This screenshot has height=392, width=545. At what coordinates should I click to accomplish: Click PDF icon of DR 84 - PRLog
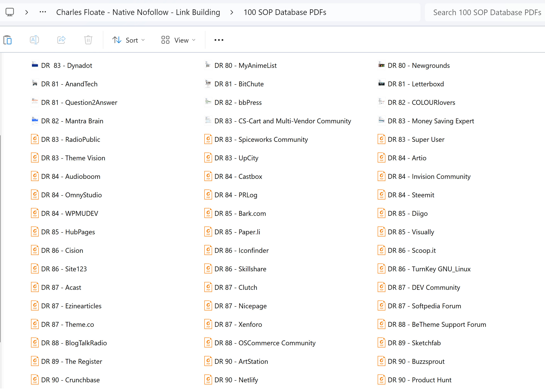(x=208, y=195)
